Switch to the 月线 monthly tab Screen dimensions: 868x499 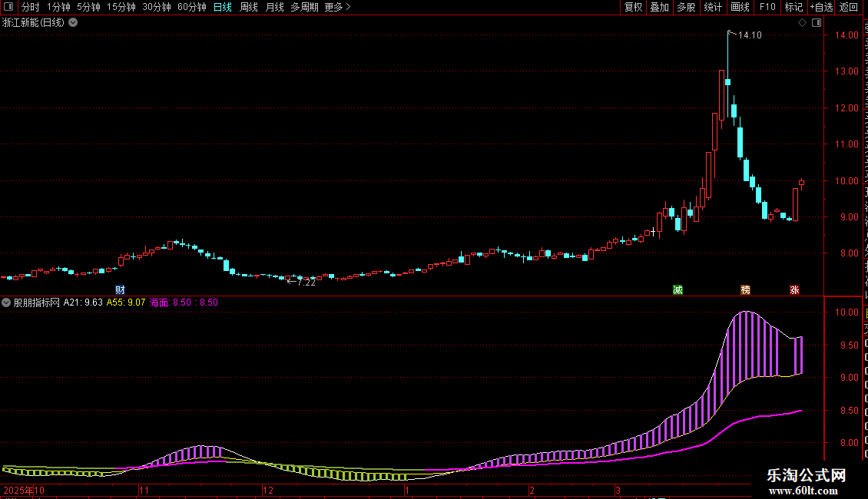click(x=274, y=7)
